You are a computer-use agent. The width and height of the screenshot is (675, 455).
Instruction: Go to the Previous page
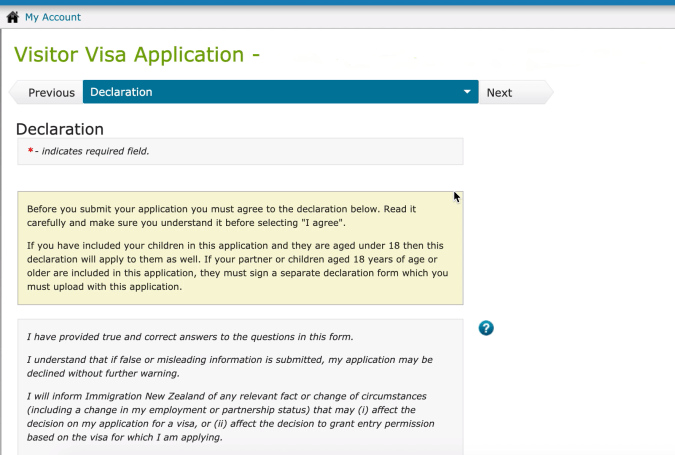[50, 93]
